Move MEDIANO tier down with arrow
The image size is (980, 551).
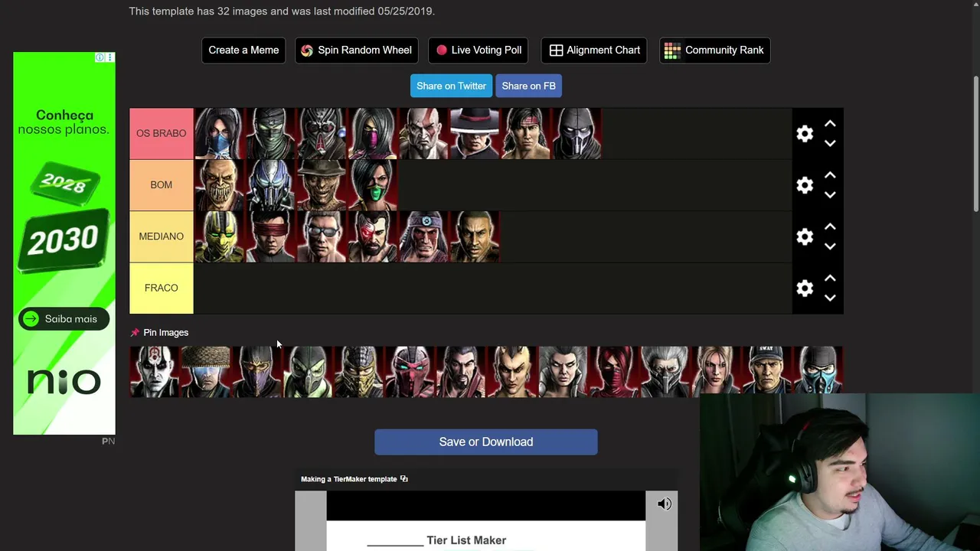[830, 246]
